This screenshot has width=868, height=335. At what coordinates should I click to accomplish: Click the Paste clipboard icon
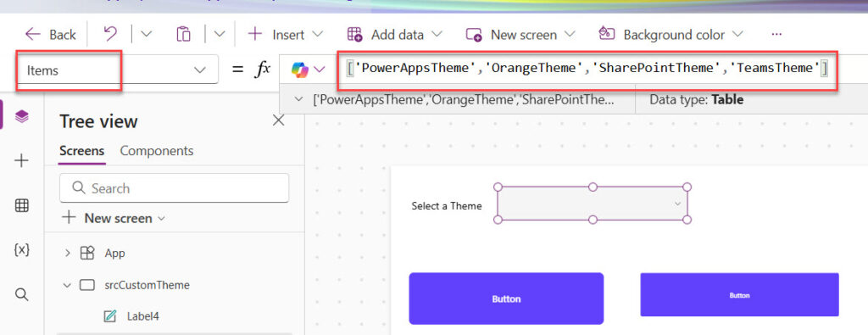point(183,34)
